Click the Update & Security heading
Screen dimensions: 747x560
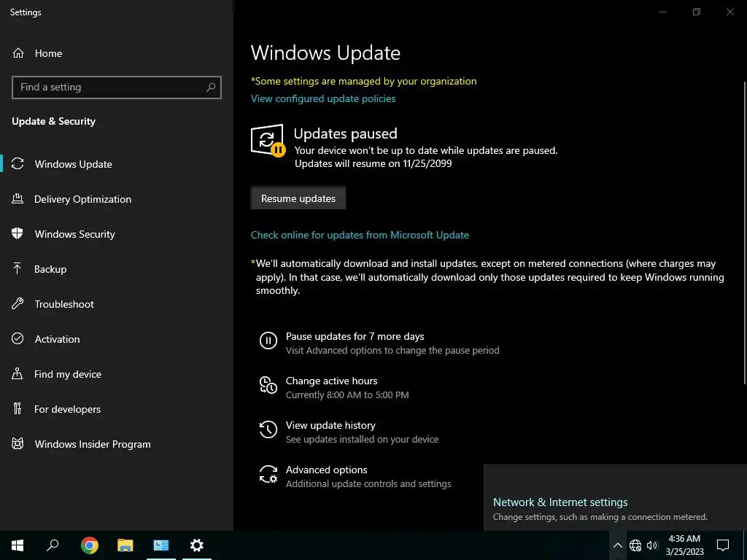53,121
